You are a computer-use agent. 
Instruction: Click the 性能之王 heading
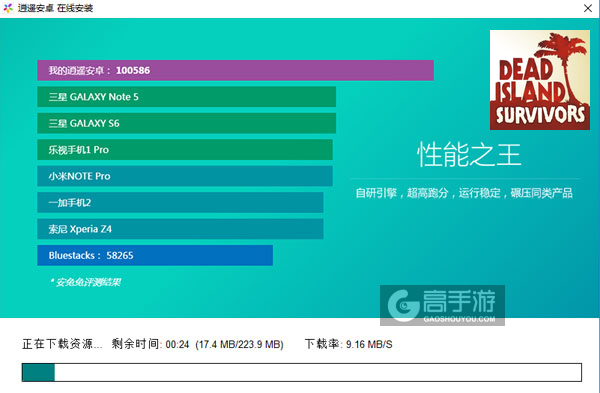pos(469,155)
